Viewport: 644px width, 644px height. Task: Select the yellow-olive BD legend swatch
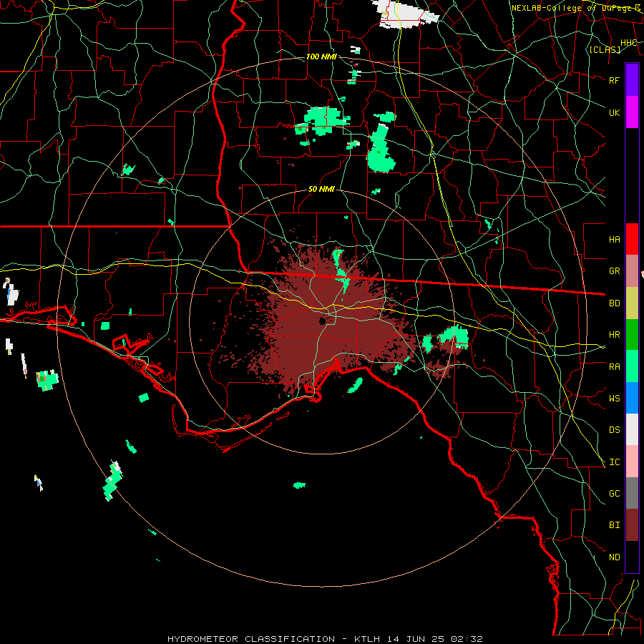point(632,303)
